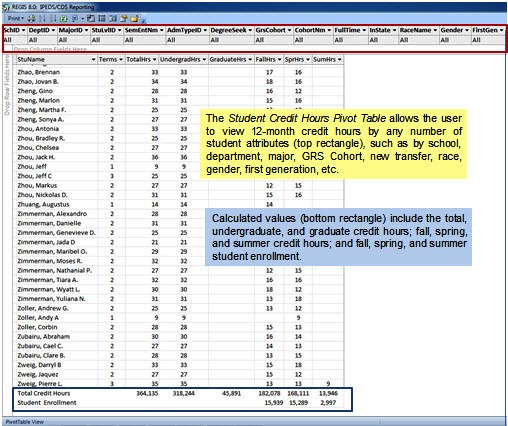Open the toolbar options overflow arrow
This screenshot has height=426, width=508.
click(144, 21)
